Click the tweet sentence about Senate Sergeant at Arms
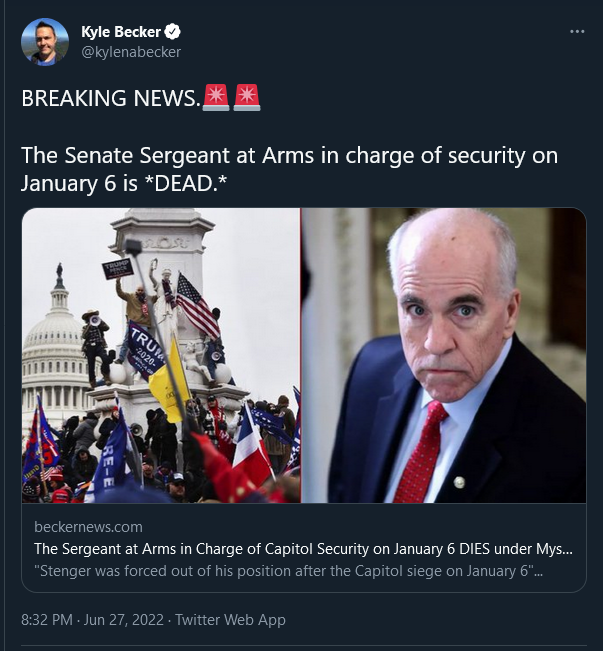This screenshot has width=603, height=651. pyautogui.click(x=289, y=169)
